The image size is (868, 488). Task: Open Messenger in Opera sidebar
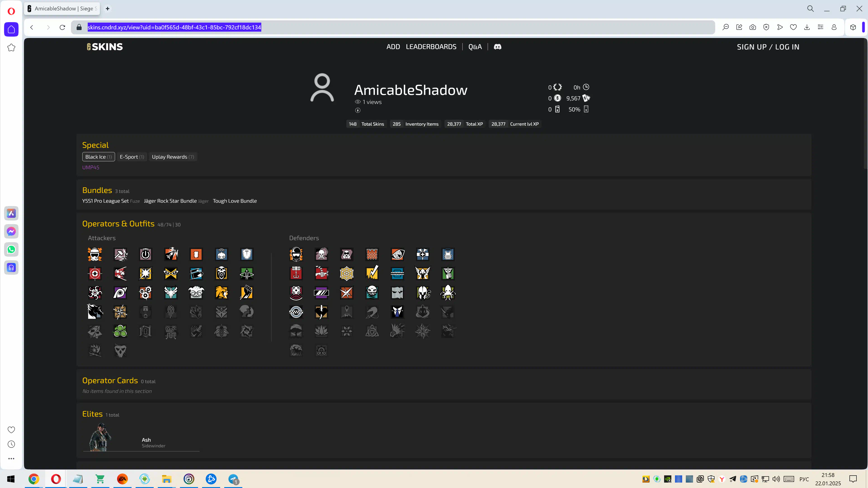[11, 231]
